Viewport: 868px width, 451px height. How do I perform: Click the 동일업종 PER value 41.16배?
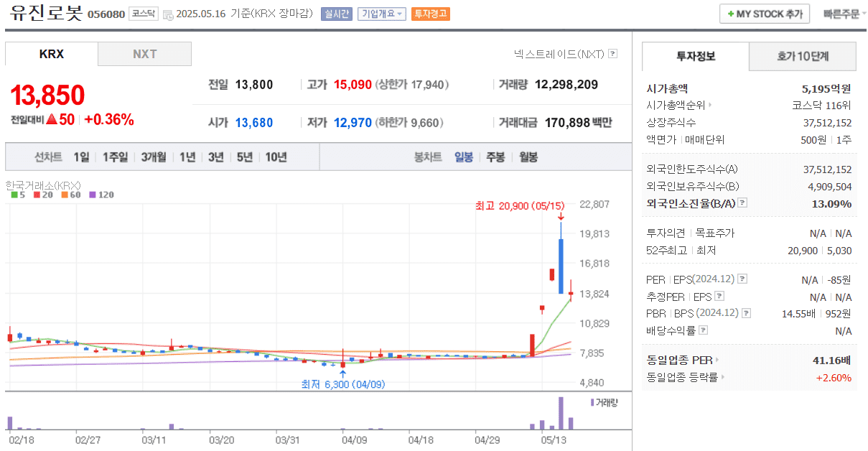[x=832, y=360]
